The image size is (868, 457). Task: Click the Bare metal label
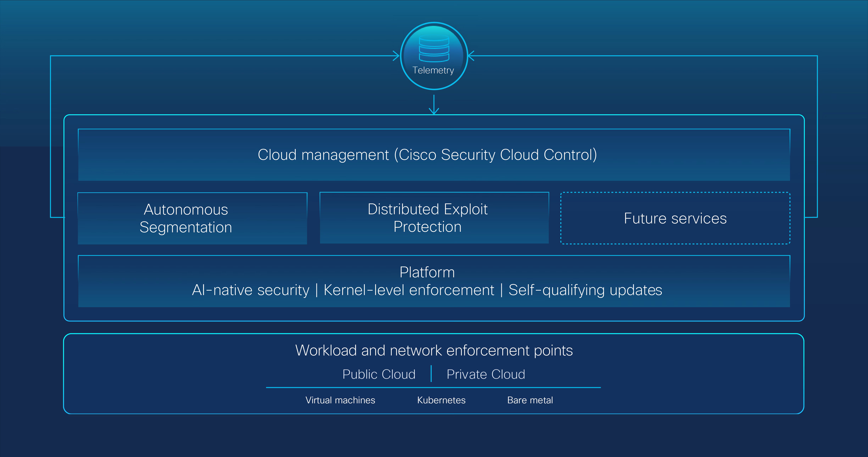point(530,400)
